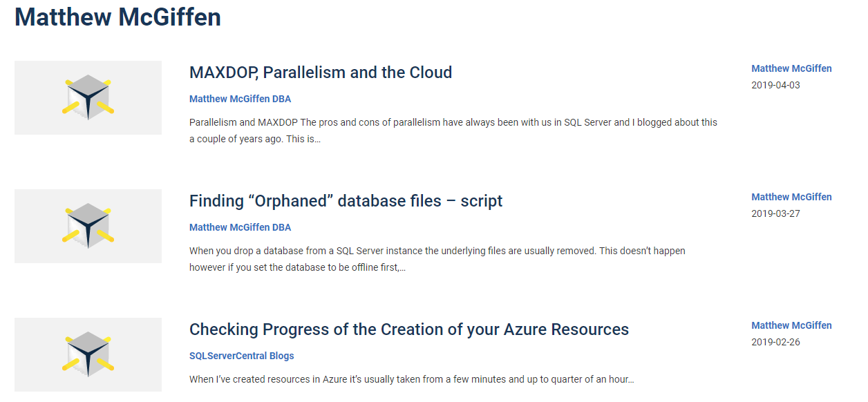Click Matthew McGiffen DBA link under MAXDOP title
The image size is (868, 402).
coord(240,99)
